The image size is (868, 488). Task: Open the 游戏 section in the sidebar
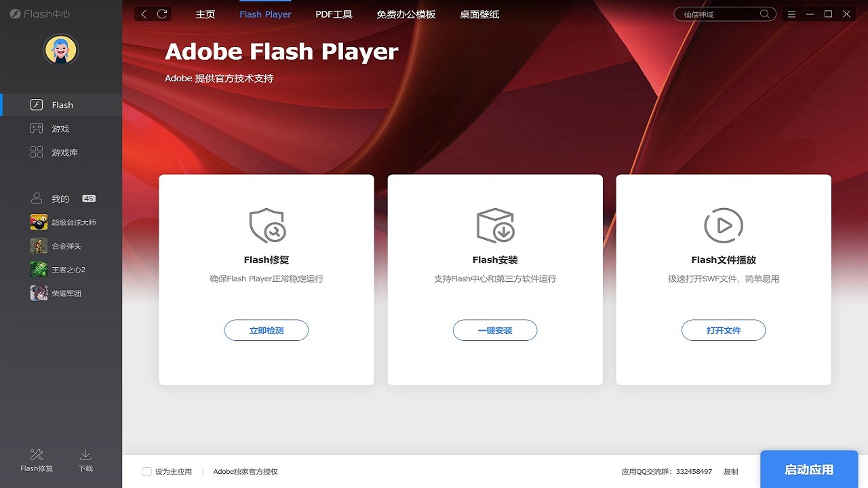tap(61, 128)
